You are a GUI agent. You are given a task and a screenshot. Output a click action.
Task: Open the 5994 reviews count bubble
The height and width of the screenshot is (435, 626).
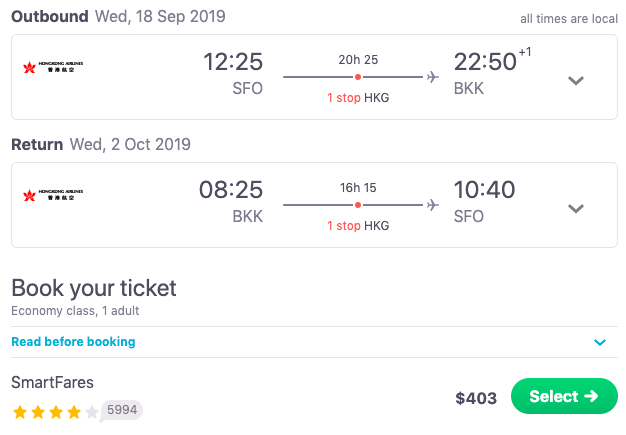[123, 409]
